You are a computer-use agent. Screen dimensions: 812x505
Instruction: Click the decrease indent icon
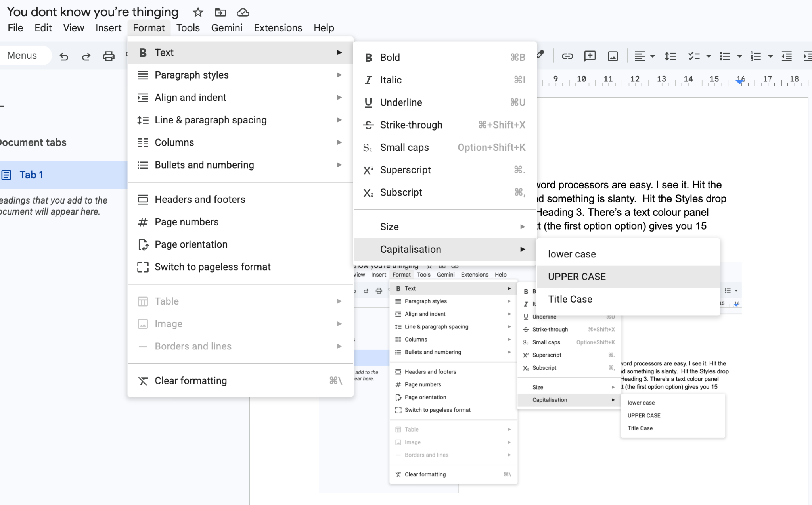787,56
